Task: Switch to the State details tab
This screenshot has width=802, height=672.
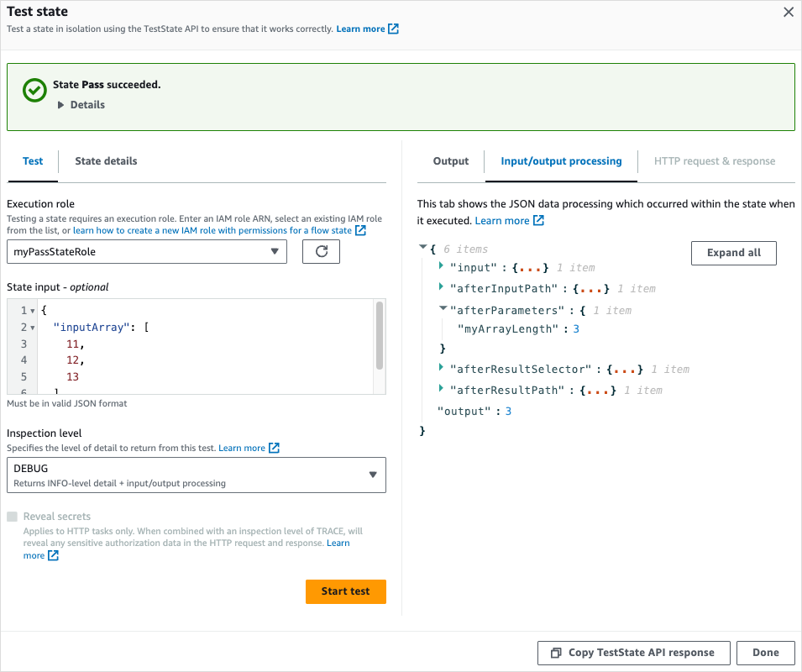Action: coord(105,160)
